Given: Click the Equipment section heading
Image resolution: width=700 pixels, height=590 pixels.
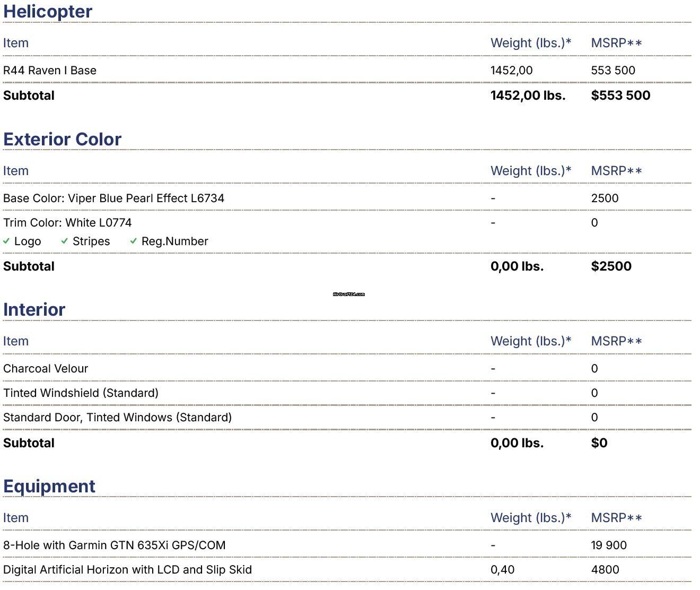Looking at the screenshot, I should [49, 486].
